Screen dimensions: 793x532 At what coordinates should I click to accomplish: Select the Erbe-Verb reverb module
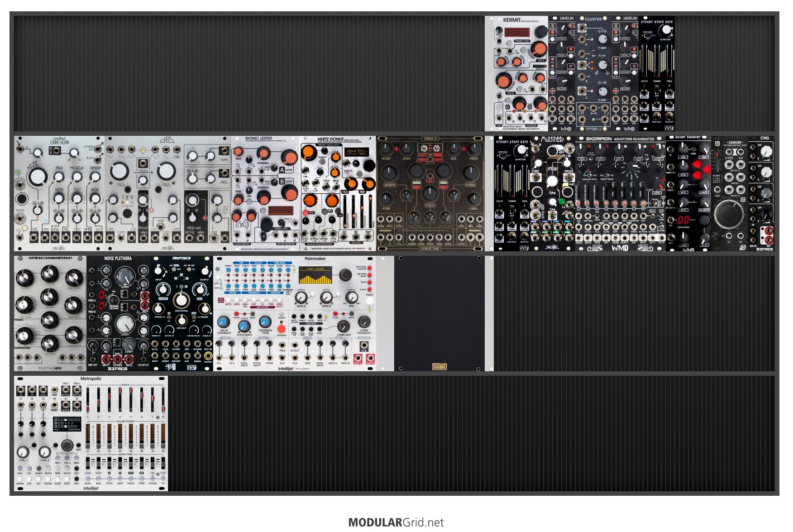click(x=59, y=194)
